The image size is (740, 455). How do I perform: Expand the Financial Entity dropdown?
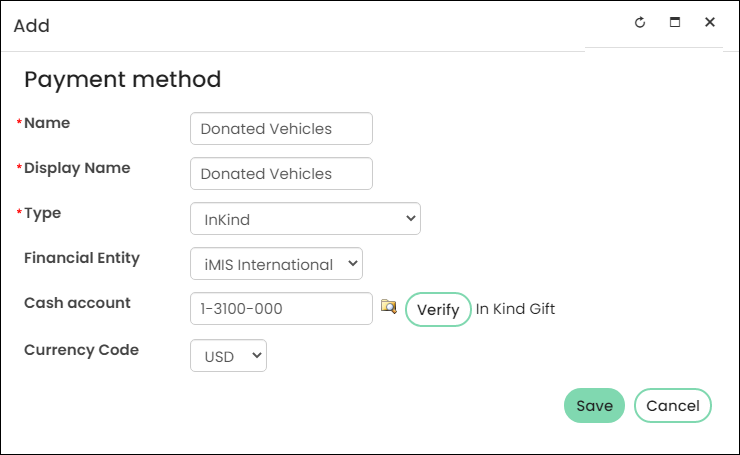pyautogui.click(x=276, y=263)
